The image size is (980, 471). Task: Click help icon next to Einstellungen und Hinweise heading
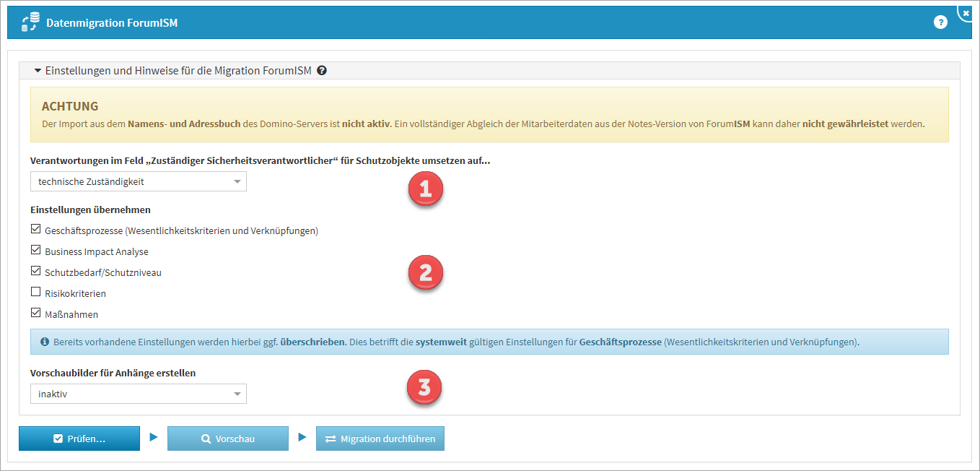[322, 71]
